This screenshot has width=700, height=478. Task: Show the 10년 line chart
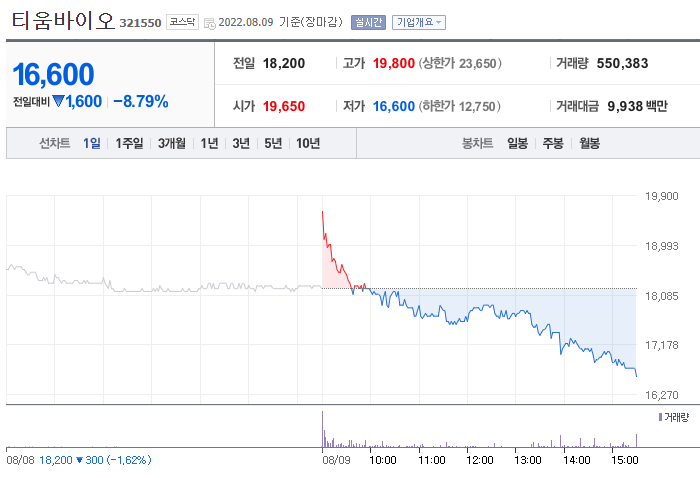(x=308, y=143)
